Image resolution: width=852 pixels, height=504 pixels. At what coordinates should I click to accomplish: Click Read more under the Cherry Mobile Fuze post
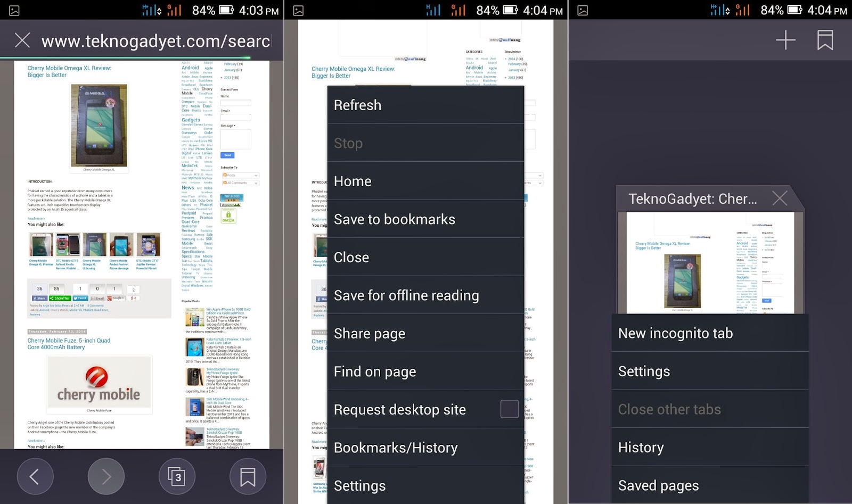pyautogui.click(x=36, y=441)
